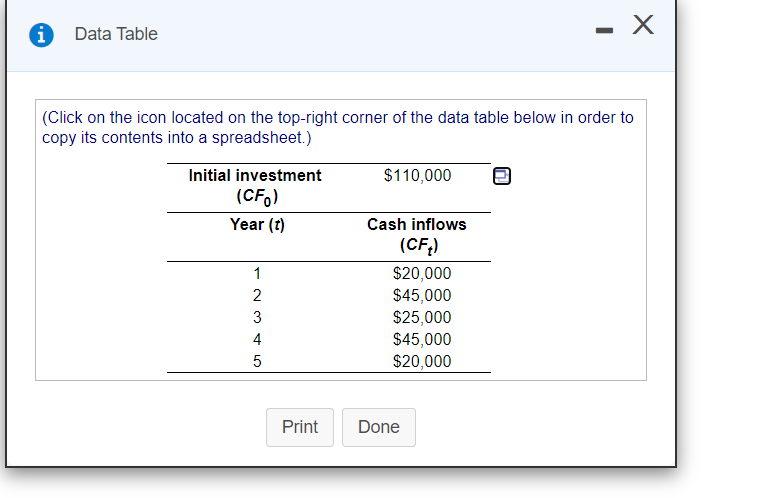Select the Cash inflows column header
The height and width of the screenshot is (498, 774).
pos(416,224)
